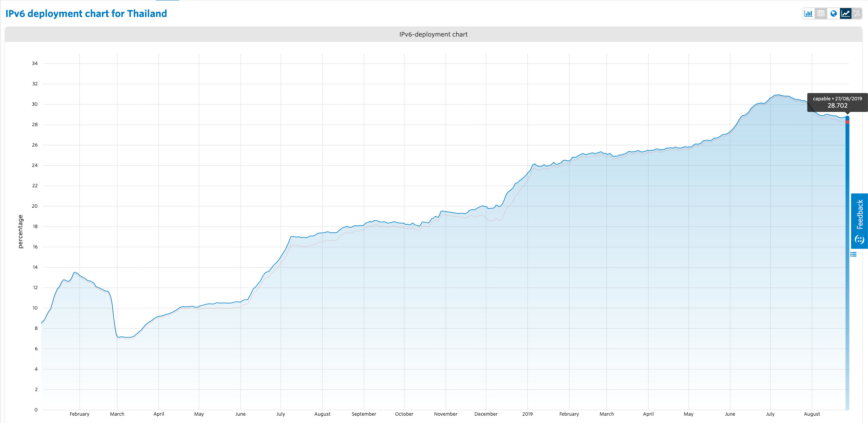Click the percentage y-axis title
This screenshot has height=423, width=868.
coord(21,231)
